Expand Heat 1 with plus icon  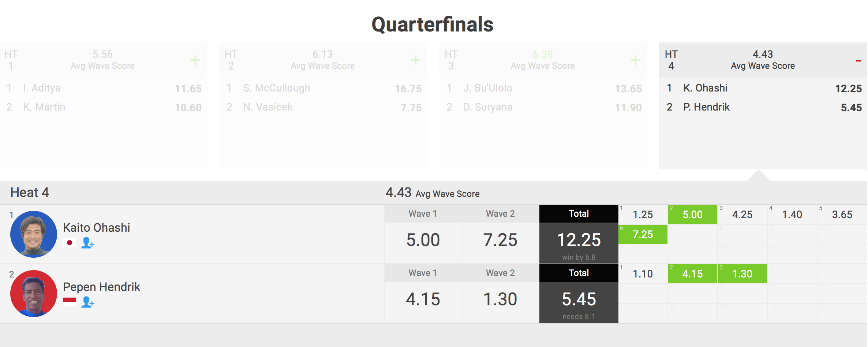click(195, 60)
